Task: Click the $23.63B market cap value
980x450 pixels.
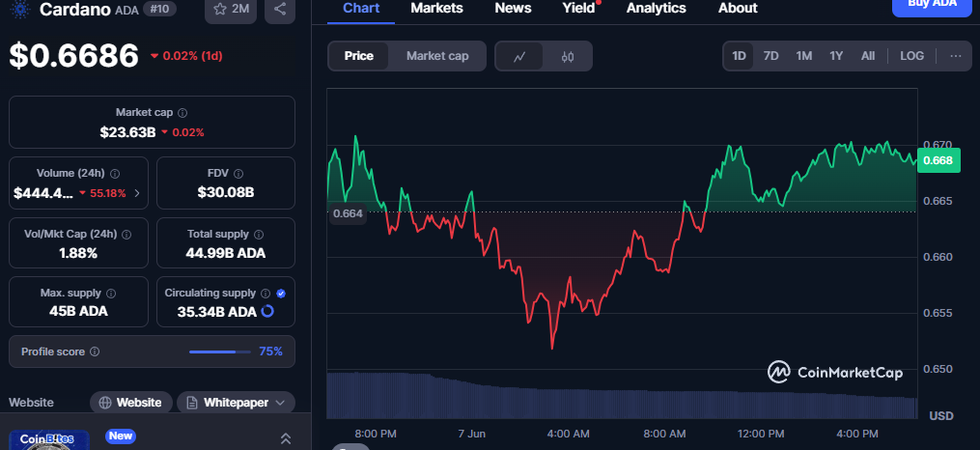Action: coord(127,132)
